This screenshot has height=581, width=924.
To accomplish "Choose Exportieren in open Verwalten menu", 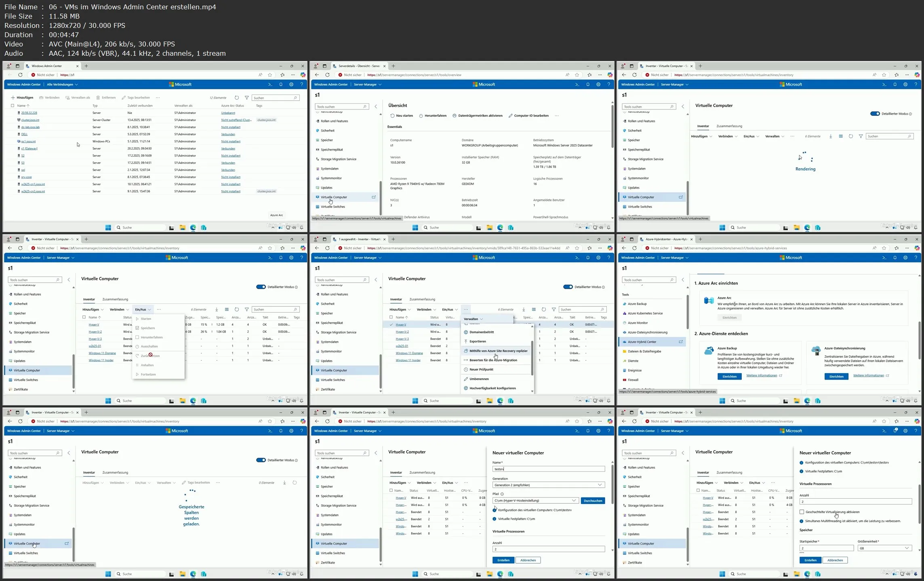I will (x=477, y=342).
